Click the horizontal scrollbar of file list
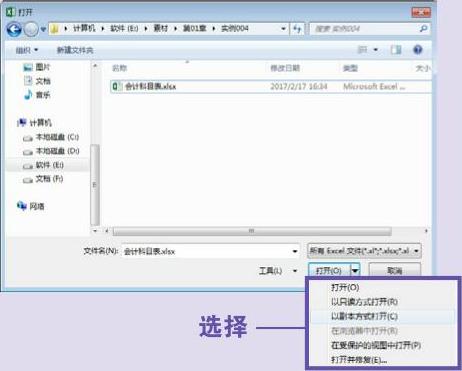This screenshot has height=371, width=462. (252, 231)
